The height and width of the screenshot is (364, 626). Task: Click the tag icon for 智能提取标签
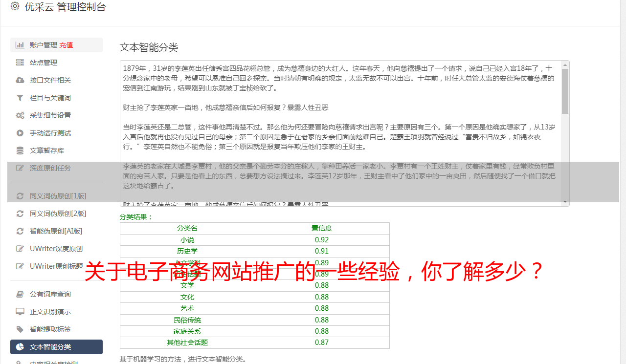coord(20,329)
